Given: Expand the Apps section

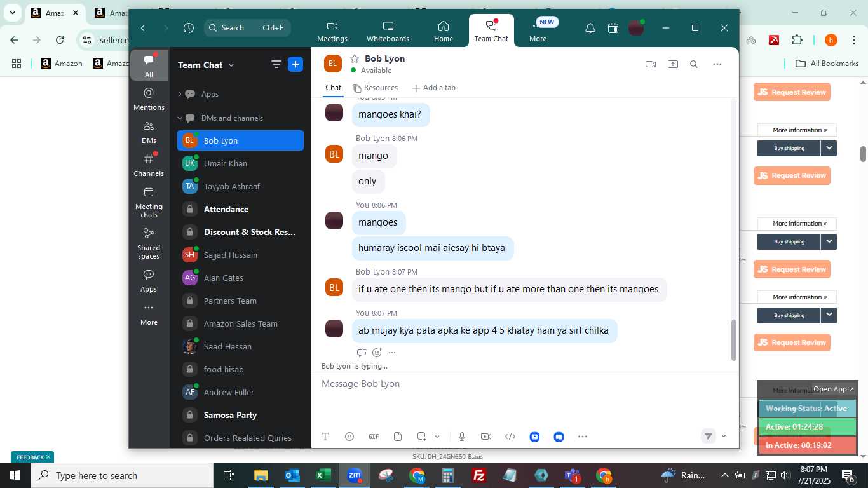Looking at the screenshot, I should pyautogui.click(x=180, y=94).
